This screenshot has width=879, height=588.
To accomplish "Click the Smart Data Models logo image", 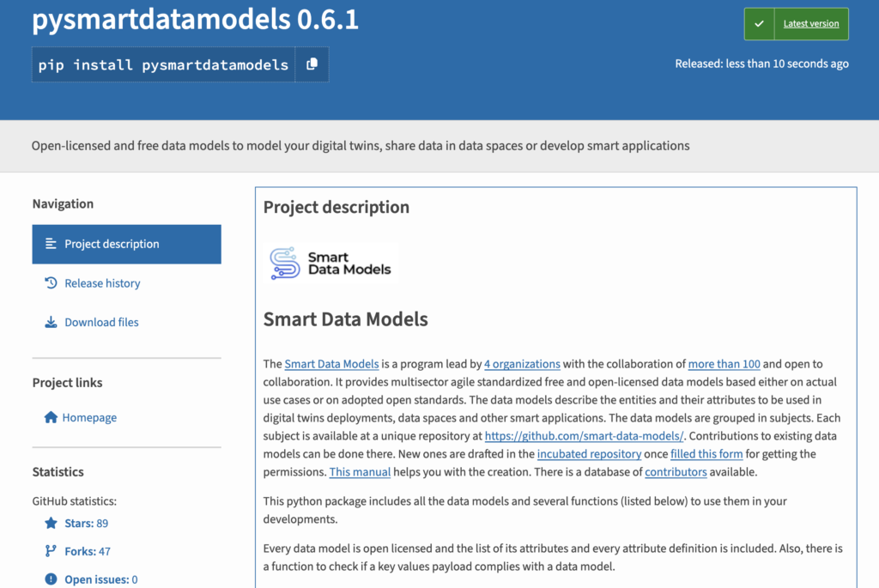I will [x=330, y=264].
